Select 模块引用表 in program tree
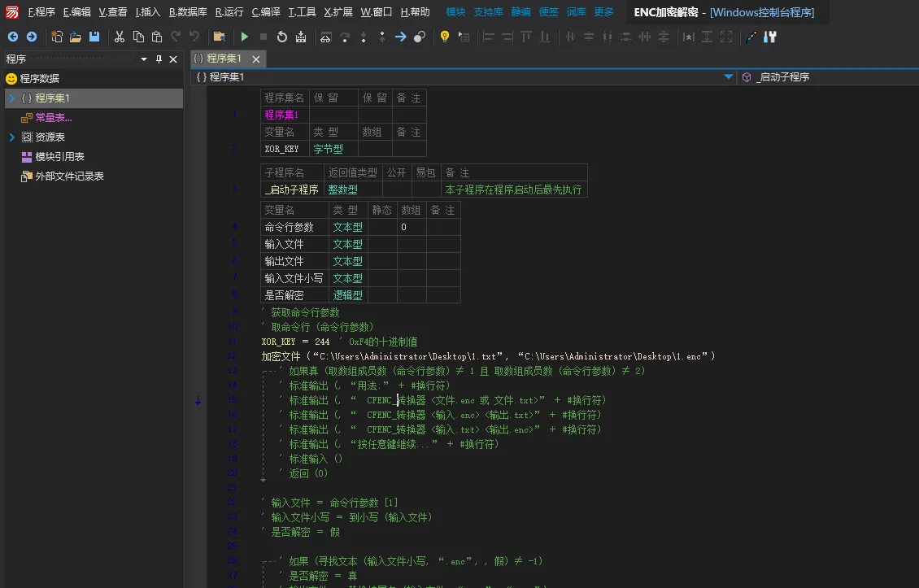 59,157
